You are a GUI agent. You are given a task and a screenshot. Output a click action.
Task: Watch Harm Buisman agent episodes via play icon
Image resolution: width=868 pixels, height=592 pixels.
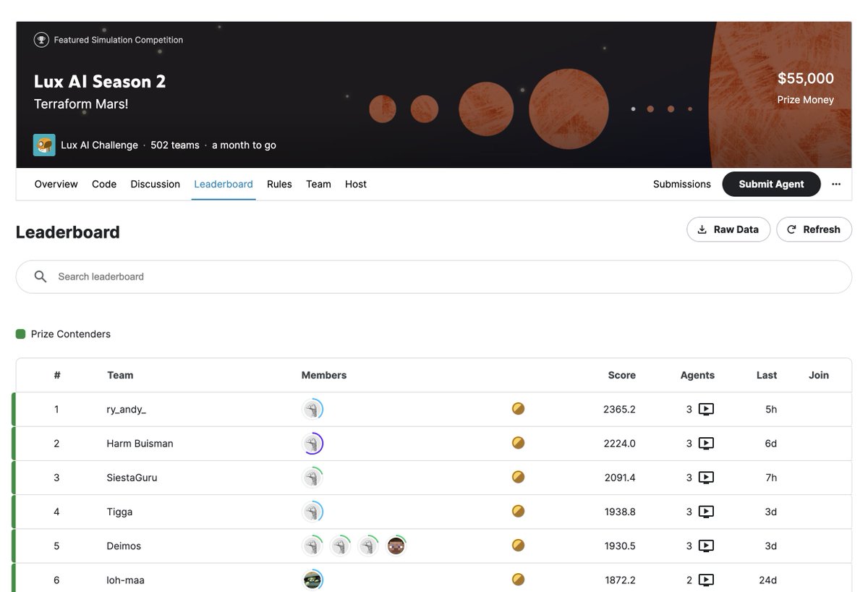click(706, 444)
